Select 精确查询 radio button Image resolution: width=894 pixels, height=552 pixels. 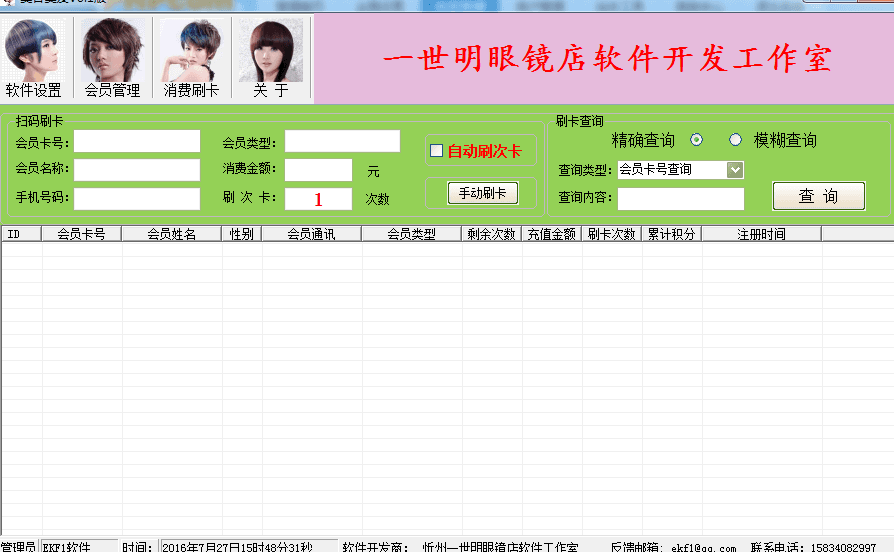click(697, 140)
